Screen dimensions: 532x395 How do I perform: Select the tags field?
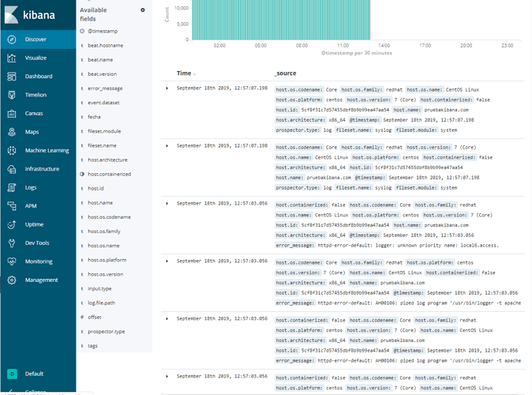pyautogui.click(x=92, y=346)
